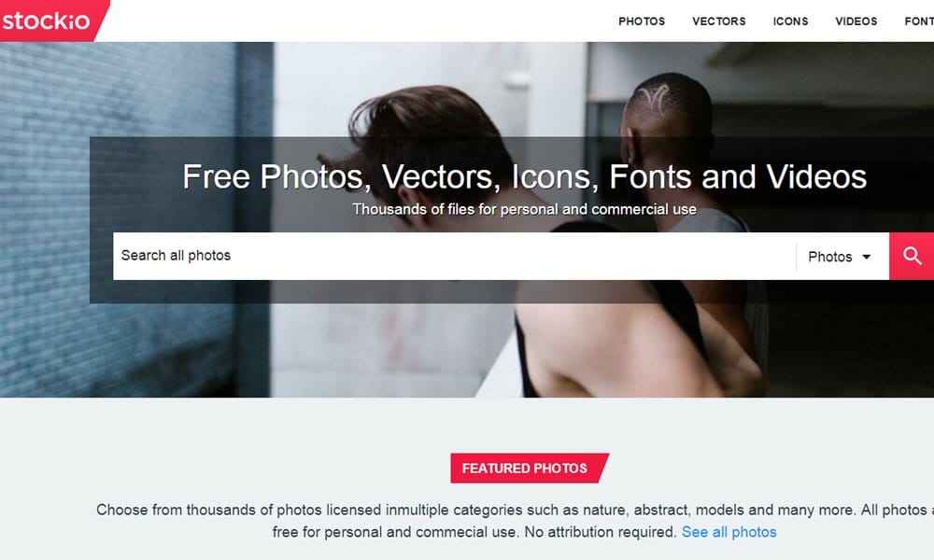Image resolution: width=934 pixels, height=560 pixels.
Task: Go to the VIDEOS section
Action: (856, 21)
